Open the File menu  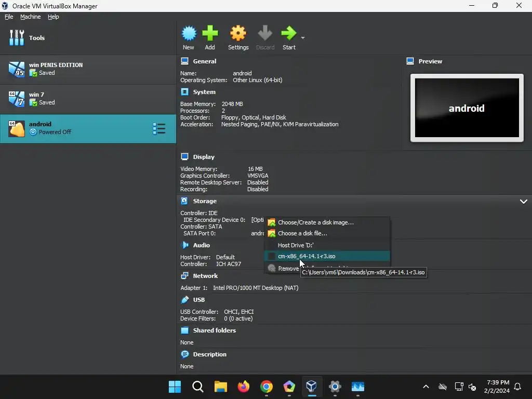(9, 17)
